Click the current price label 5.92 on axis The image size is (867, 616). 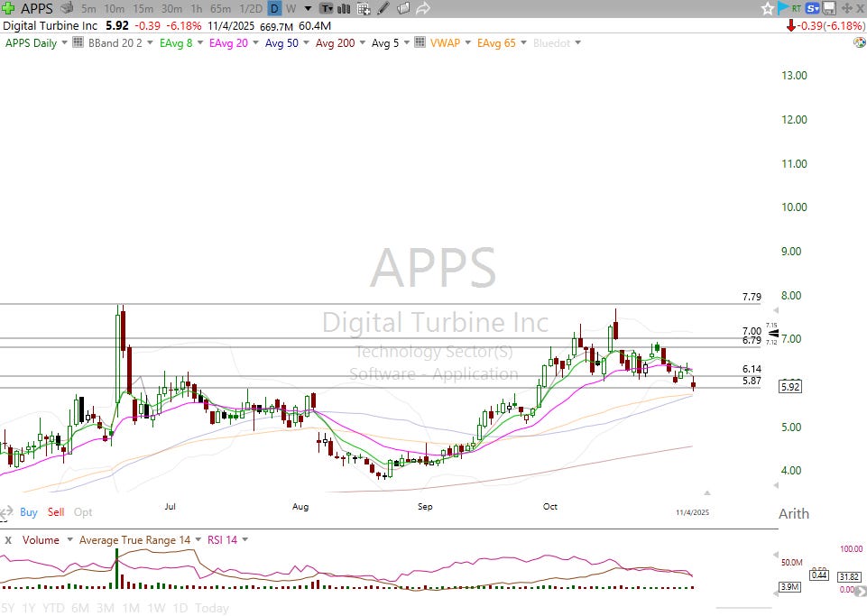point(790,387)
